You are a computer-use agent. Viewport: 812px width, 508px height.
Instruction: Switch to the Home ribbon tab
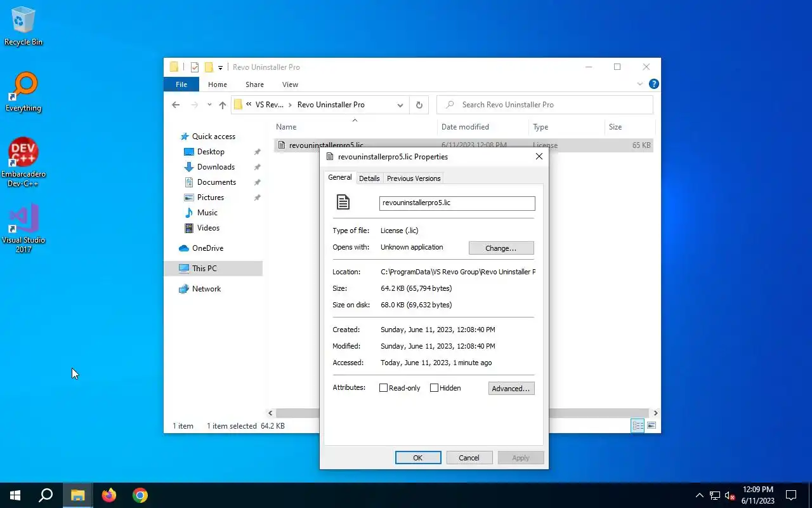[x=218, y=84]
